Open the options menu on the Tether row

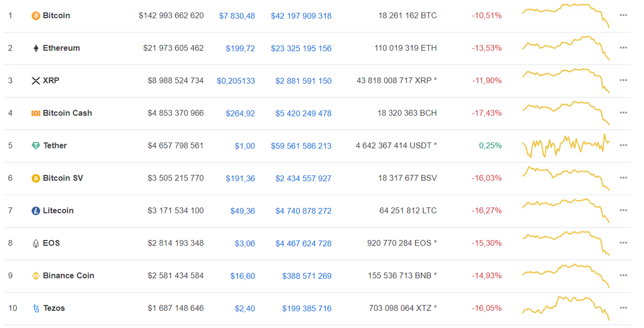click(x=623, y=145)
